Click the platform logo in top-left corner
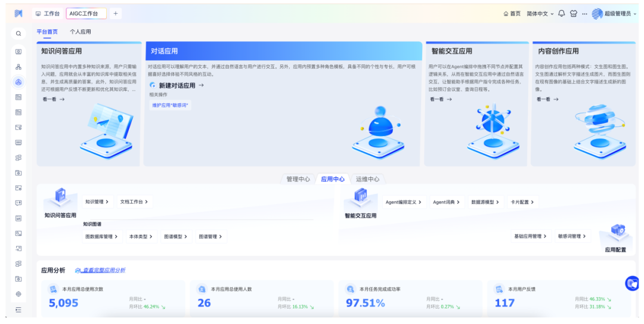 [x=18, y=13]
